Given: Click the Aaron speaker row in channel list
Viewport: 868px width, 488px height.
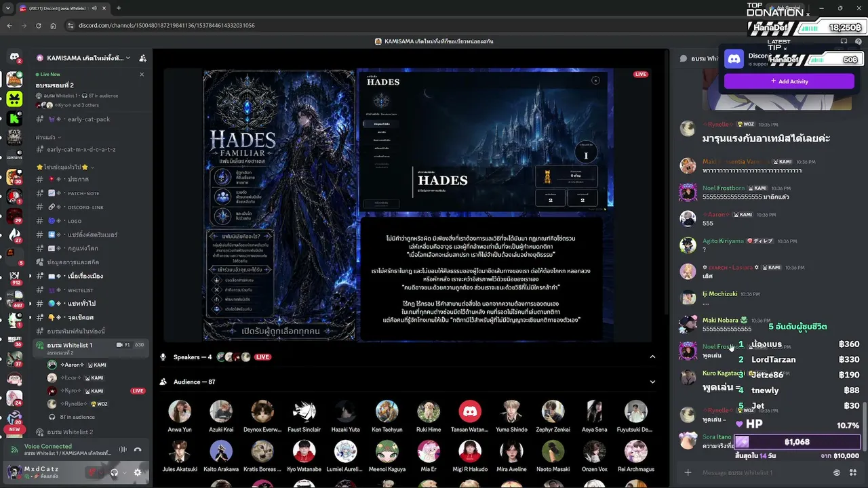Looking at the screenshot, I should [x=95, y=365].
